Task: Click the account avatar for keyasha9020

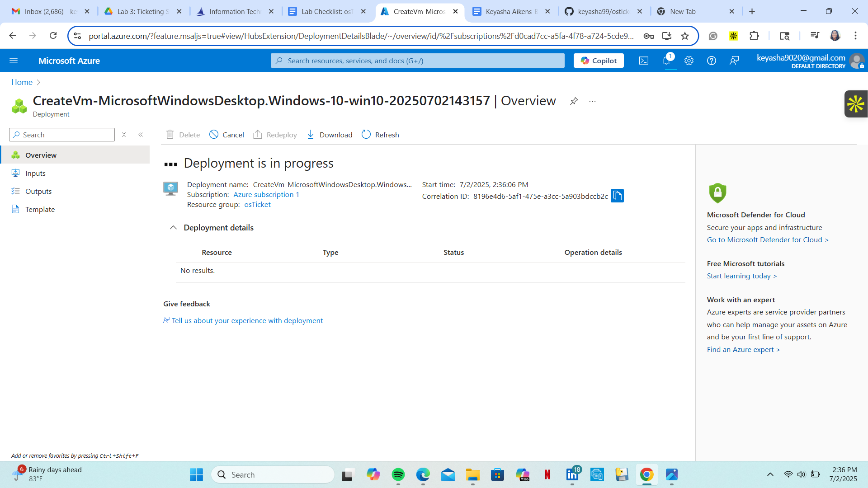Action: pyautogui.click(x=857, y=61)
